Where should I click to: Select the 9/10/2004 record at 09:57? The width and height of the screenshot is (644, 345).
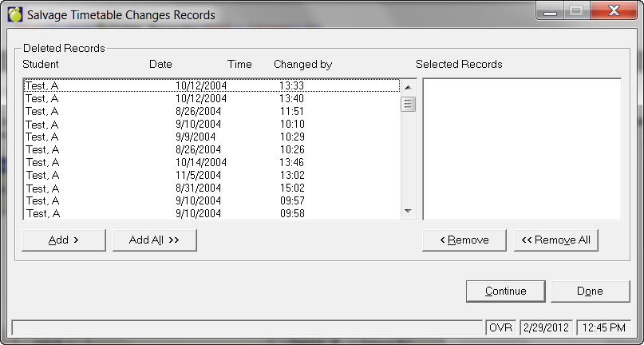point(211,200)
